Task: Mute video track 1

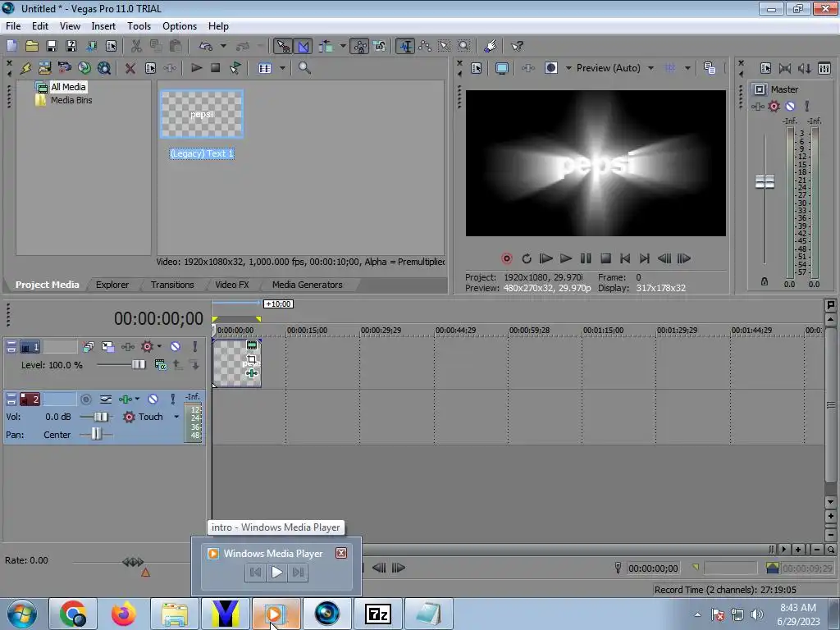Action: click(176, 347)
